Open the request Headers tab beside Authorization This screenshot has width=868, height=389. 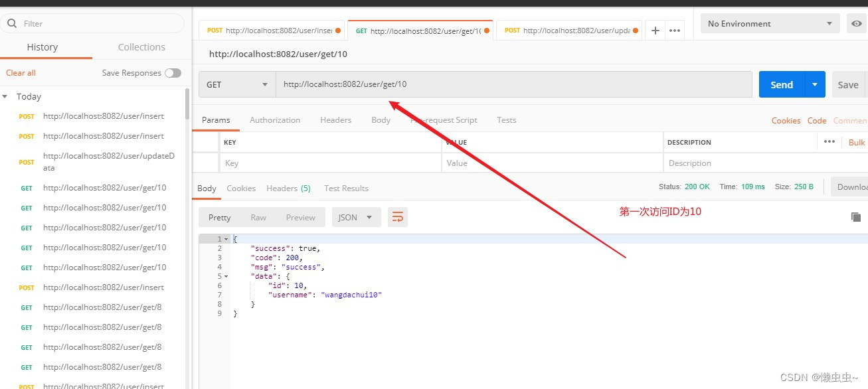335,120
